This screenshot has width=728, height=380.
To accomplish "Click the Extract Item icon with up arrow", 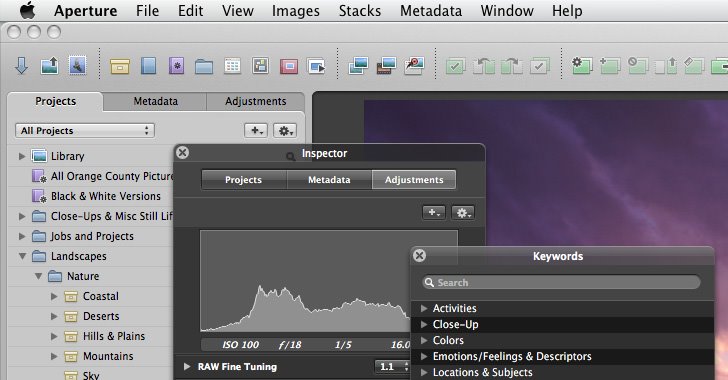I will pos(666,66).
